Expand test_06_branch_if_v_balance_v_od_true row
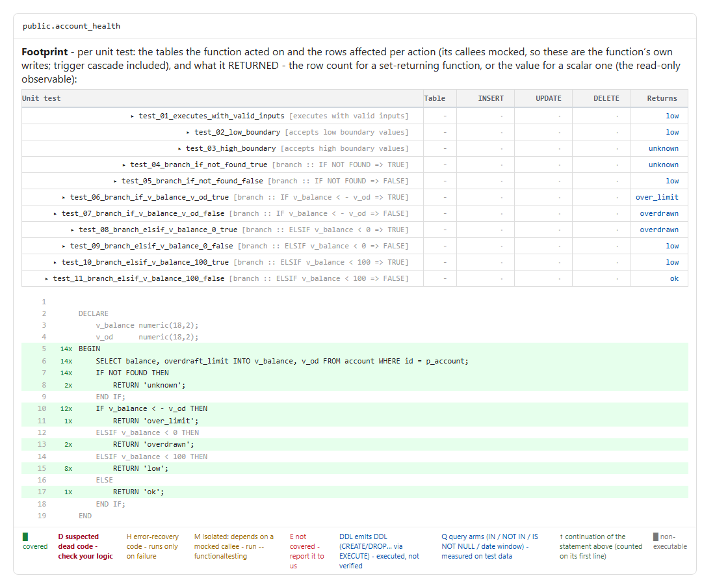 pos(64,198)
